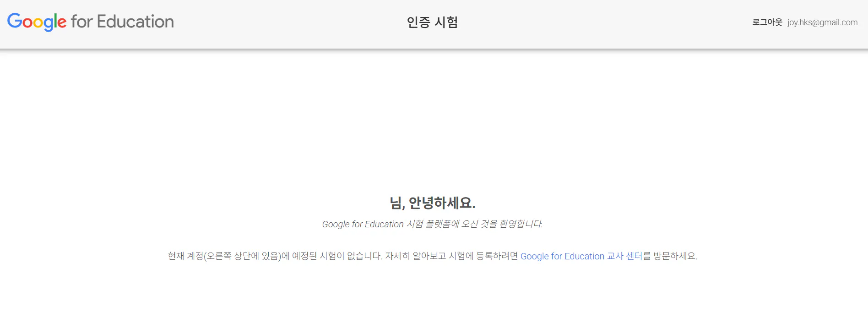Click the 인증 시험 page title
The height and width of the screenshot is (324, 868).
point(433,22)
